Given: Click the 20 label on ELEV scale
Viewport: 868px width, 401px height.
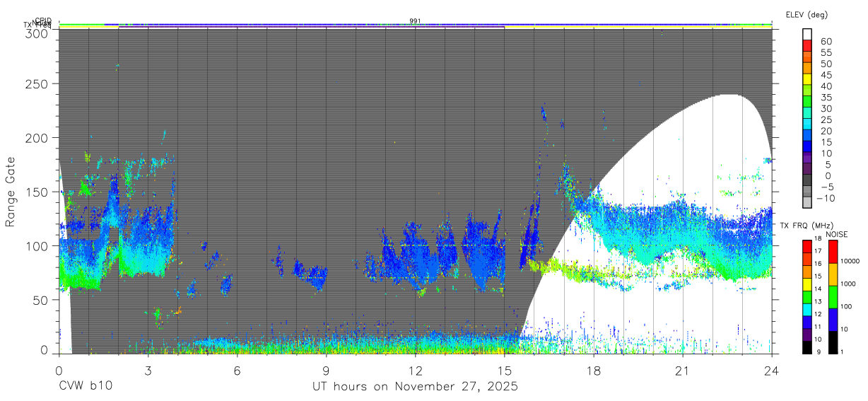Looking at the screenshot, I should tap(826, 131).
